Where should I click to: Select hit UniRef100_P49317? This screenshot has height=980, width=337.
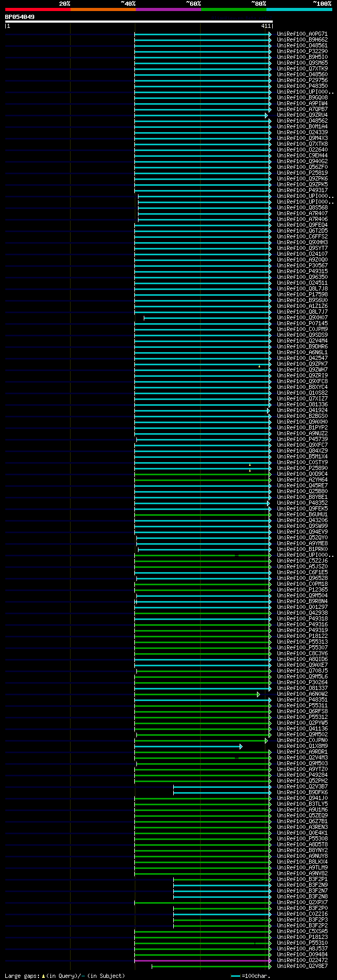(302, 191)
